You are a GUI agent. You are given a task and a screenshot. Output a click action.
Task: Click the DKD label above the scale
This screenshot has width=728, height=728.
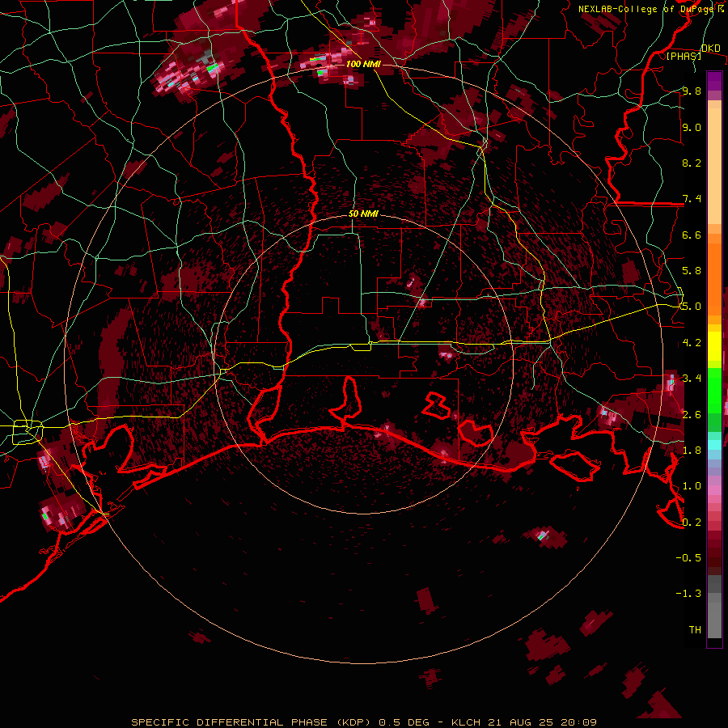click(710, 48)
